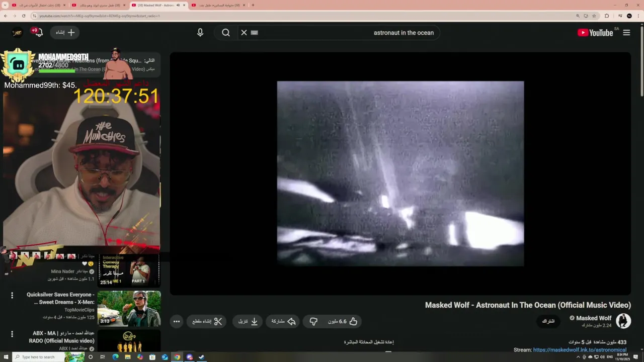Open the Chrome profile avatar
644x362 pixels.
coord(629,16)
